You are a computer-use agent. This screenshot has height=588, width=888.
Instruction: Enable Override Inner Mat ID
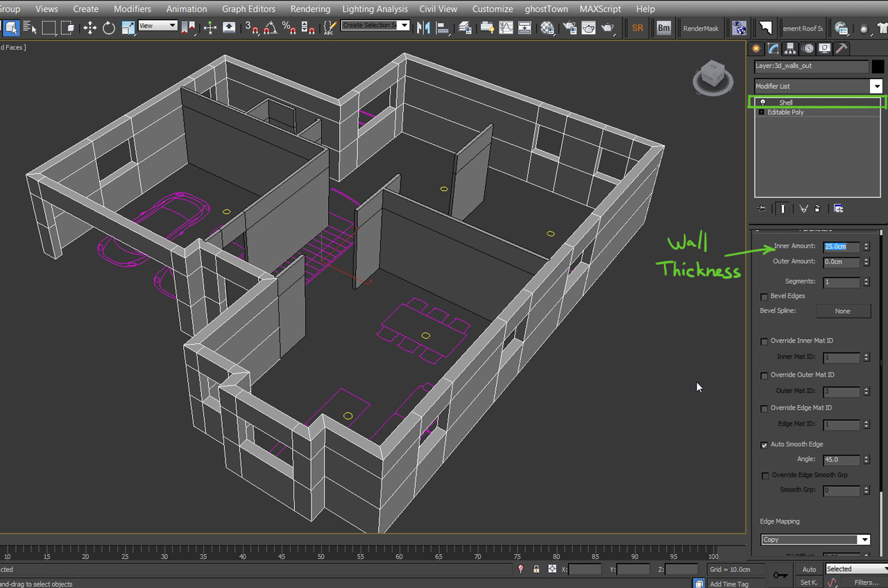coord(764,340)
